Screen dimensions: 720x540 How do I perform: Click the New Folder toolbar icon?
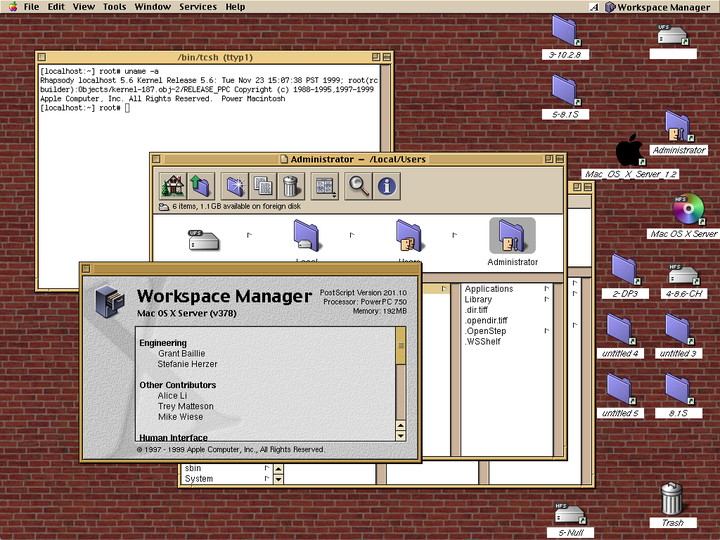[x=235, y=186]
